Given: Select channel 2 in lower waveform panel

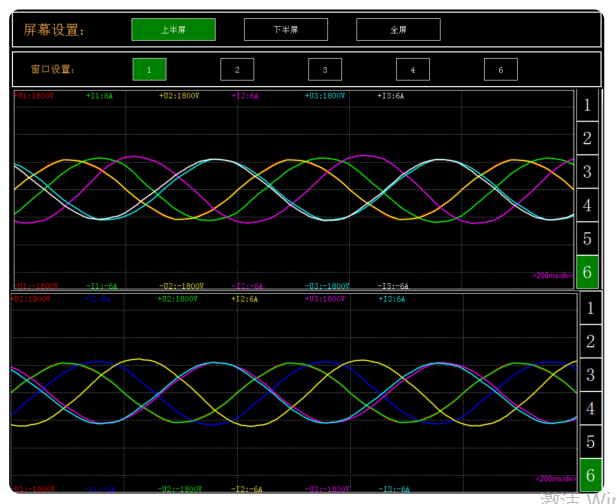Looking at the screenshot, I should click(590, 343).
